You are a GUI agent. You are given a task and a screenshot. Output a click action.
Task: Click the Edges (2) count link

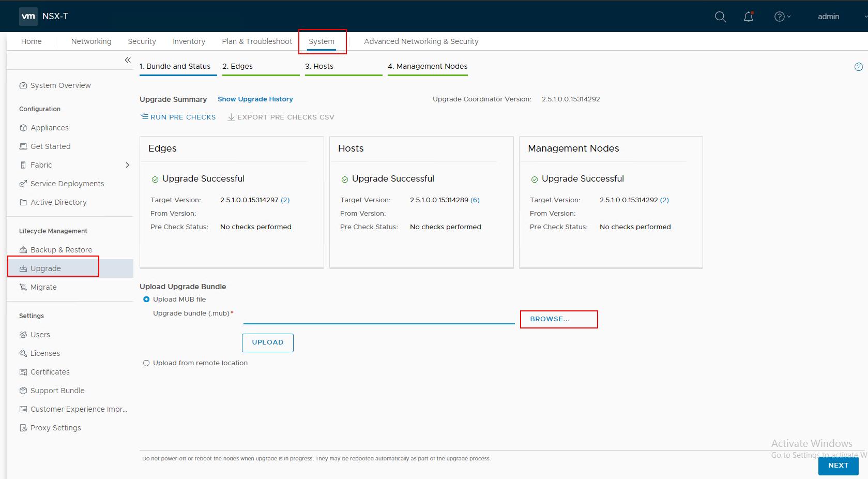pos(285,200)
